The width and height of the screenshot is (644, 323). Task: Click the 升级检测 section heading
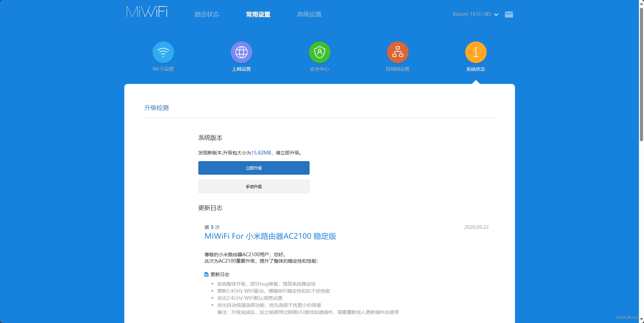coord(156,108)
